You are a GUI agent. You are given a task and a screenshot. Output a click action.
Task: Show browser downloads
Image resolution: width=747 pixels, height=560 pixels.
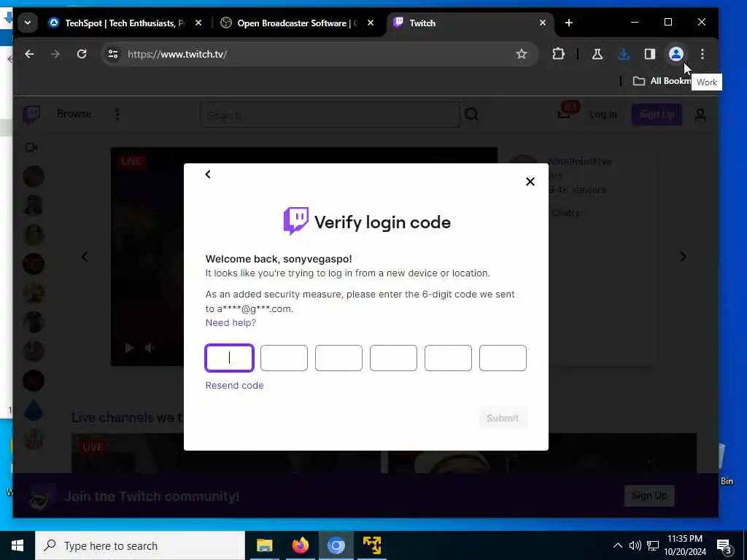(x=624, y=54)
